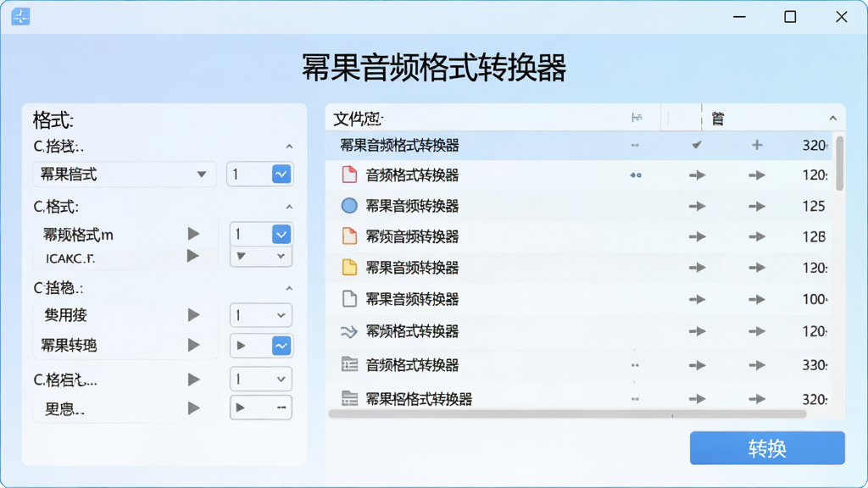Open the number dropdown beside 隽用接
Image resolution: width=868 pixels, height=488 pixels.
(x=261, y=315)
